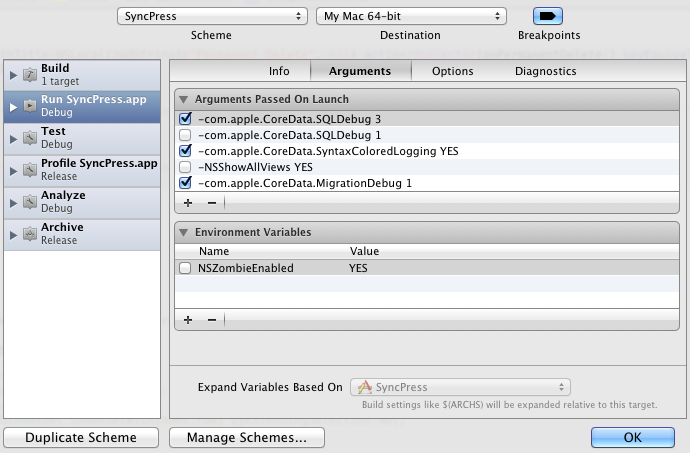This screenshot has height=453, width=690.
Task: Remove selected launch argument with minus
Action: pos(212,203)
